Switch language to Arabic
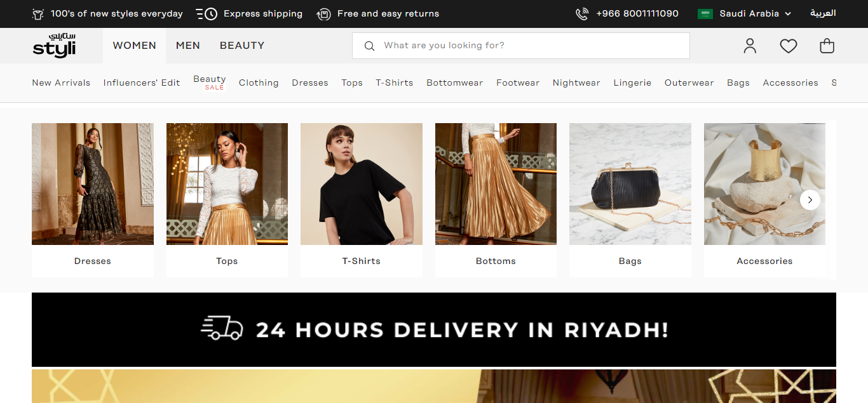The image size is (868, 403). click(x=823, y=13)
